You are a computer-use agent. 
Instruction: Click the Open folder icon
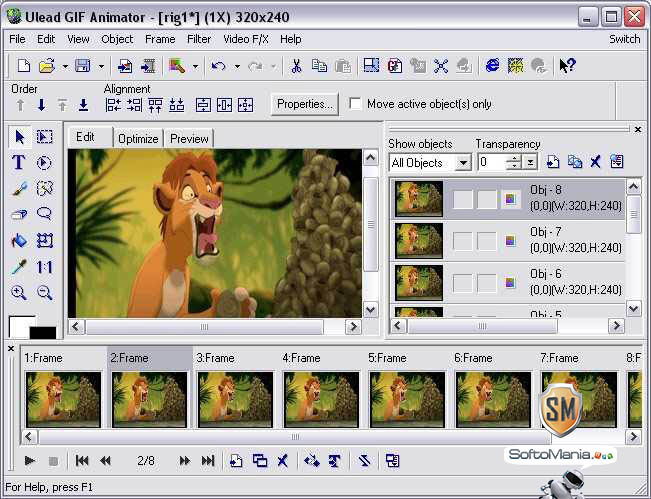[x=47, y=66]
